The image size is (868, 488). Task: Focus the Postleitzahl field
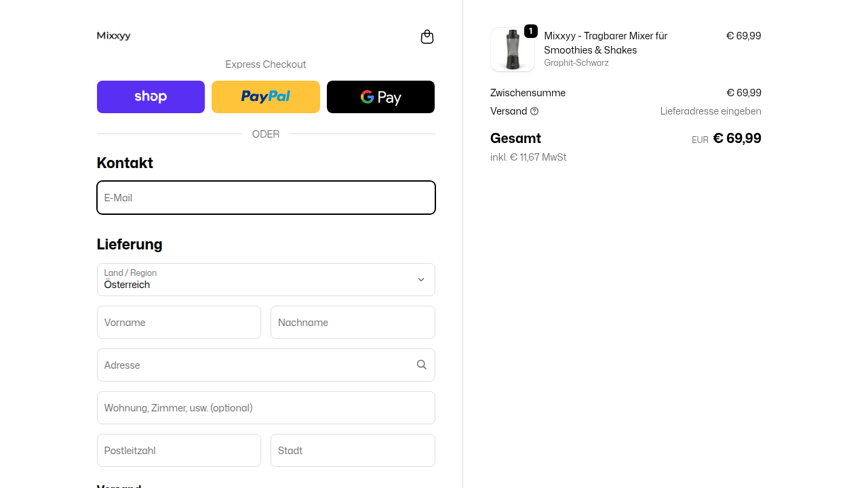click(179, 450)
